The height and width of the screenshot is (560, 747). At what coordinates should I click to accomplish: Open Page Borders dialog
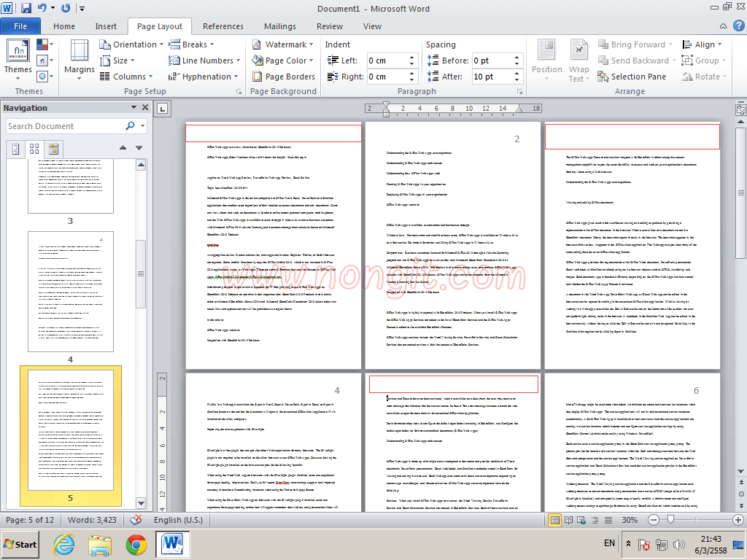(x=284, y=77)
